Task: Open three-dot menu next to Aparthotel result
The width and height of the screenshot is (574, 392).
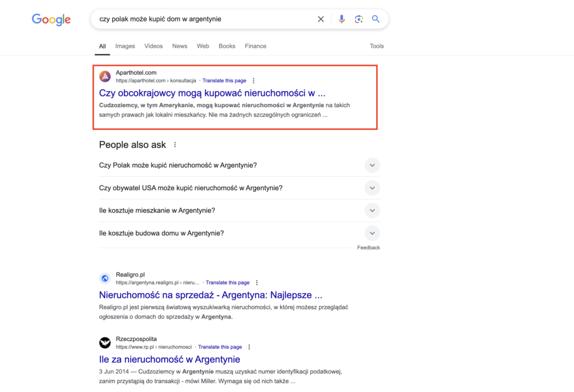Action: click(x=253, y=81)
